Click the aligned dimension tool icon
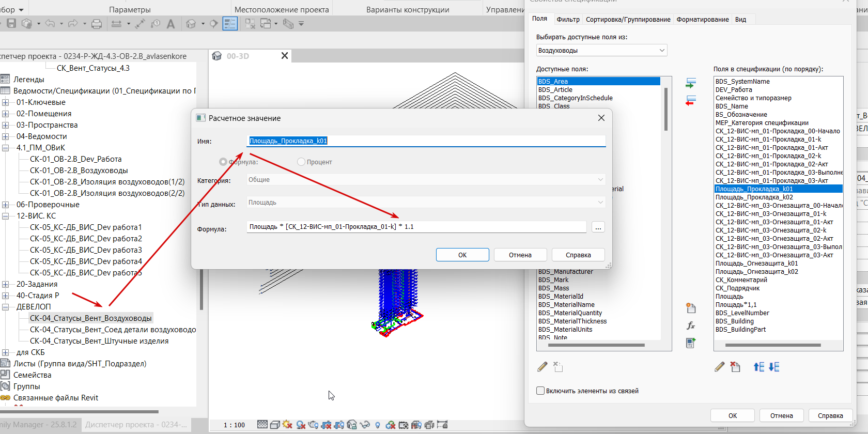The width and height of the screenshot is (868, 434). click(x=140, y=24)
